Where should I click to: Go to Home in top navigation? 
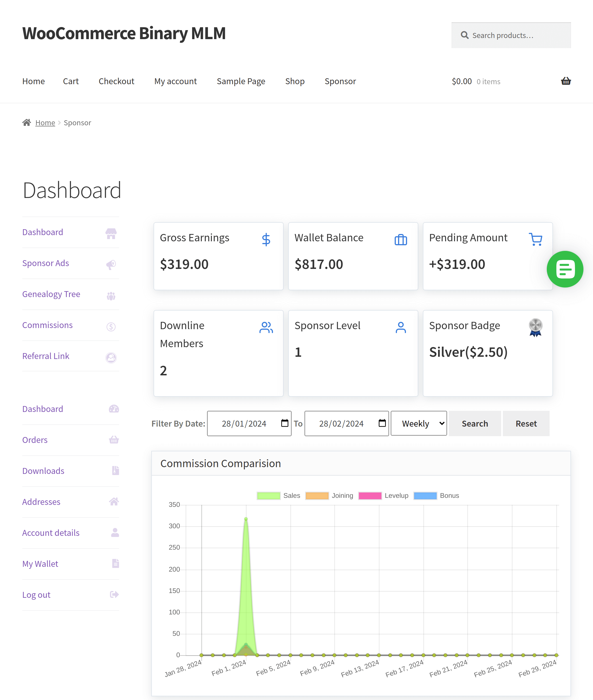click(34, 81)
